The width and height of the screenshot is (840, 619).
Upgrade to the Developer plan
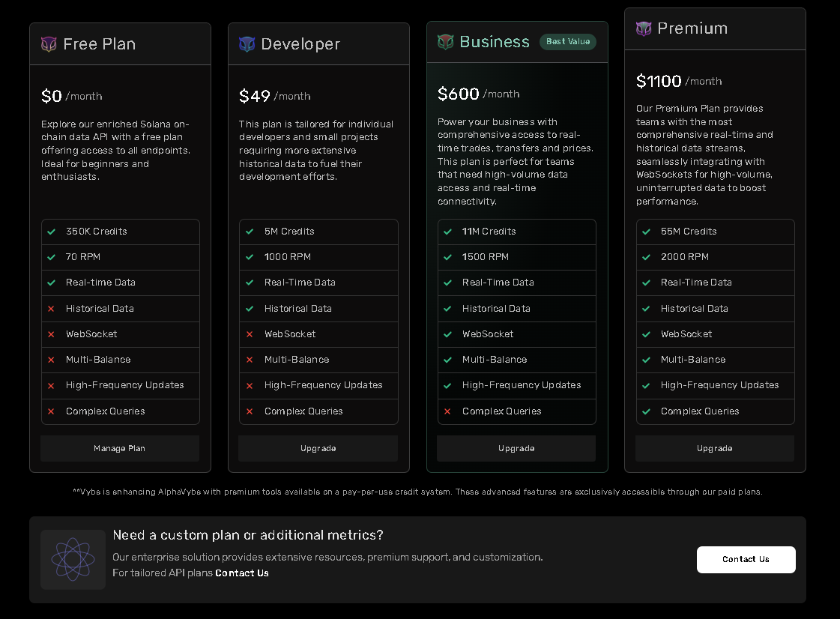(x=318, y=449)
